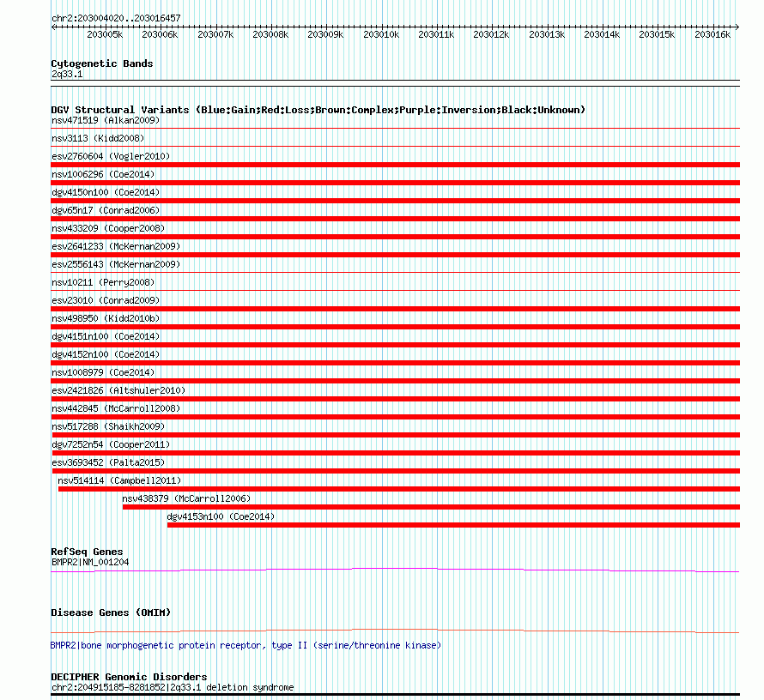Click the 203011k ruler position
764x700 pixels.
tap(436, 34)
